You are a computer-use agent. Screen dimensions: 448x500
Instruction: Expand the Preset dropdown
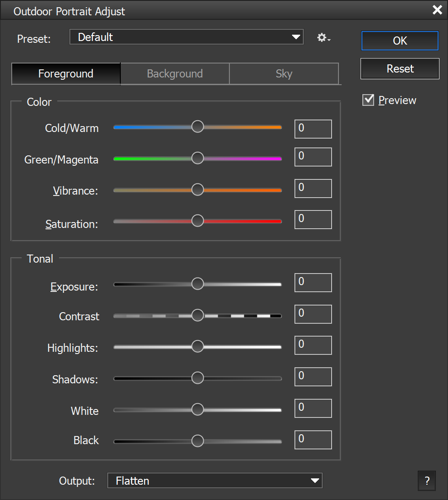[x=187, y=37]
